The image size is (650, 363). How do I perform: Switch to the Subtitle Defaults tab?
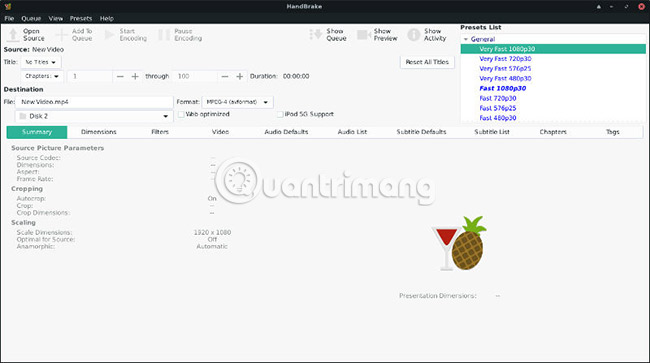pyautogui.click(x=421, y=132)
